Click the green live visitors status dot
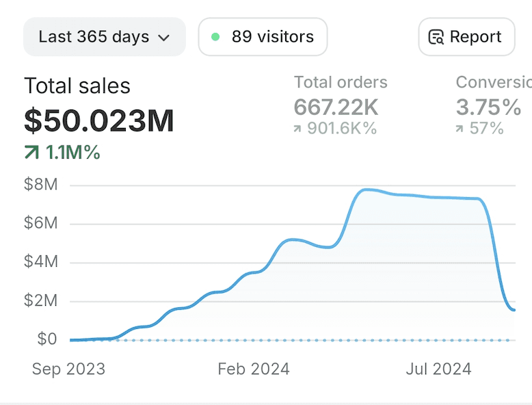The width and height of the screenshot is (532, 405). click(215, 37)
